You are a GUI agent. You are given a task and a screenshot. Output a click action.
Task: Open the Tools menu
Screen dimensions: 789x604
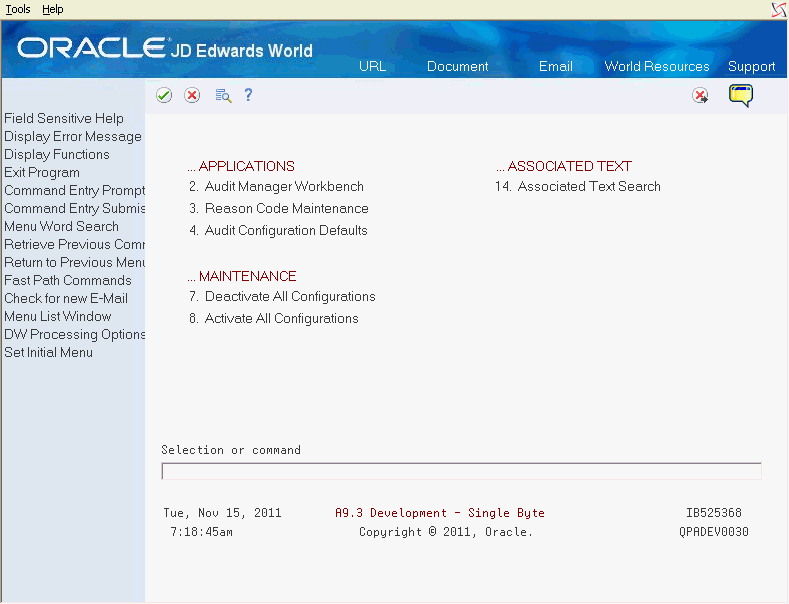pyautogui.click(x=18, y=9)
